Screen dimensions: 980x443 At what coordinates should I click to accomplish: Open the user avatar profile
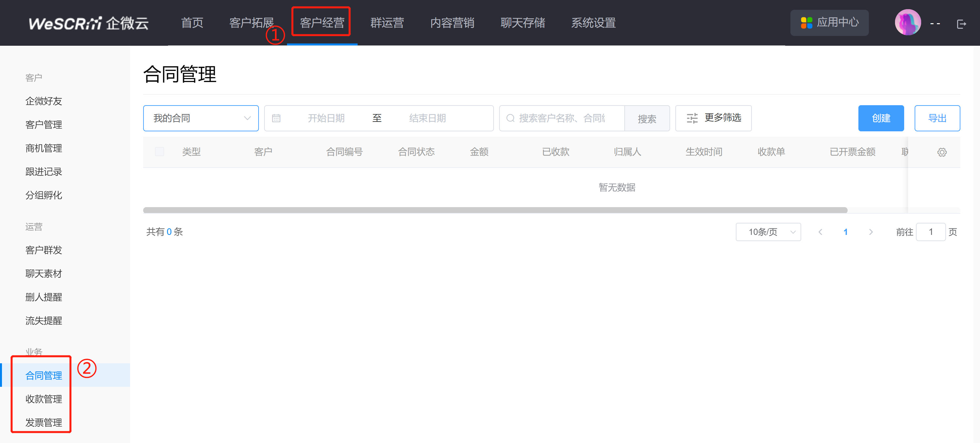(907, 23)
